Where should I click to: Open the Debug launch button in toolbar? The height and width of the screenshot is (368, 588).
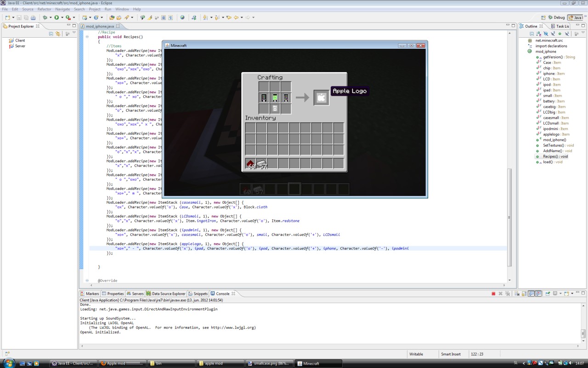[45, 17]
